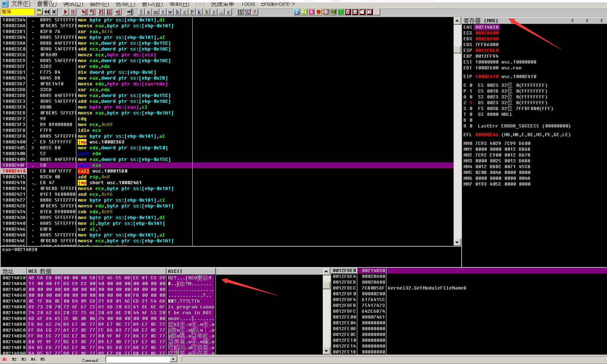
Task: Open breakpoints window with the 'b' button
Action: [206, 12]
